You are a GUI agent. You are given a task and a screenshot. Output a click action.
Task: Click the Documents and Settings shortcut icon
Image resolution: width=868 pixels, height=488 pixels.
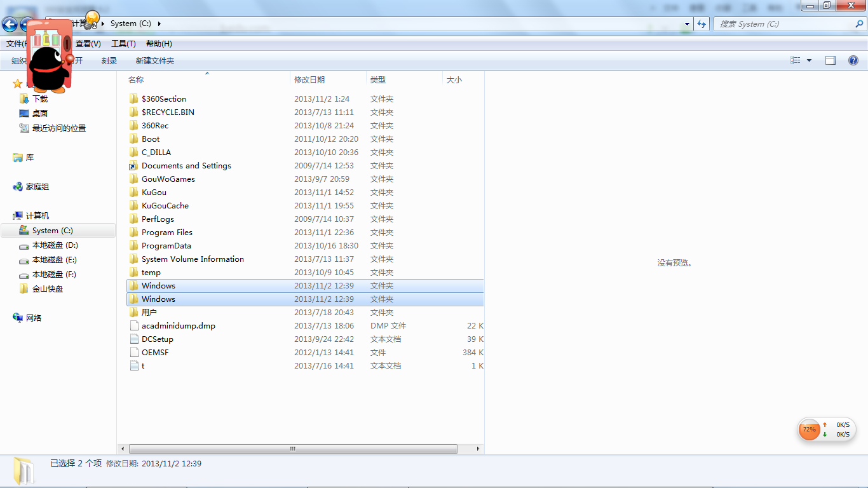[x=133, y=165]
